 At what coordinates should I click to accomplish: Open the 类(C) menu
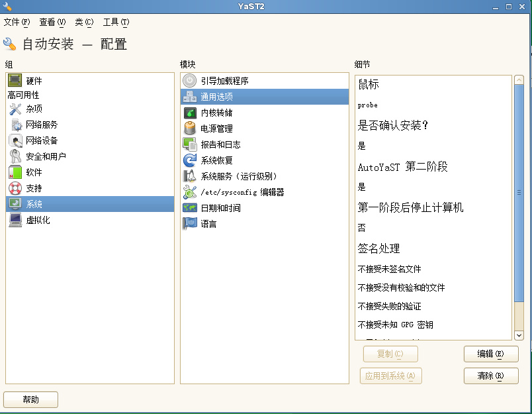[84, 22]
